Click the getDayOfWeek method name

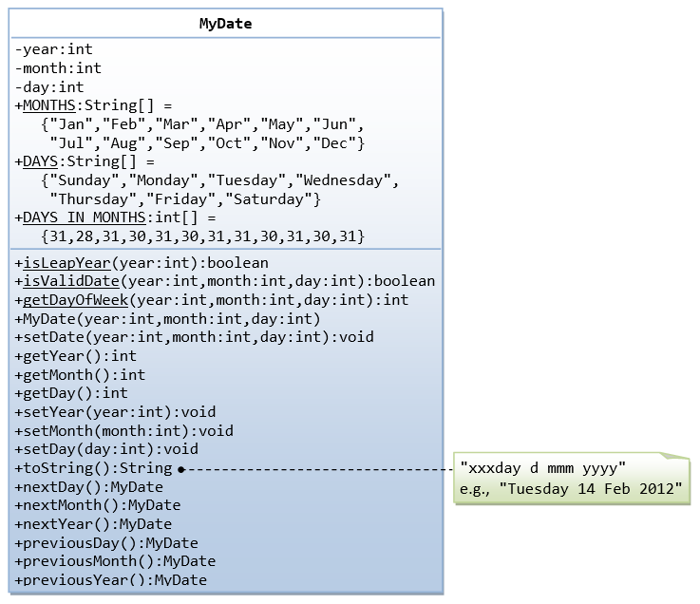[x=75, y=300]
